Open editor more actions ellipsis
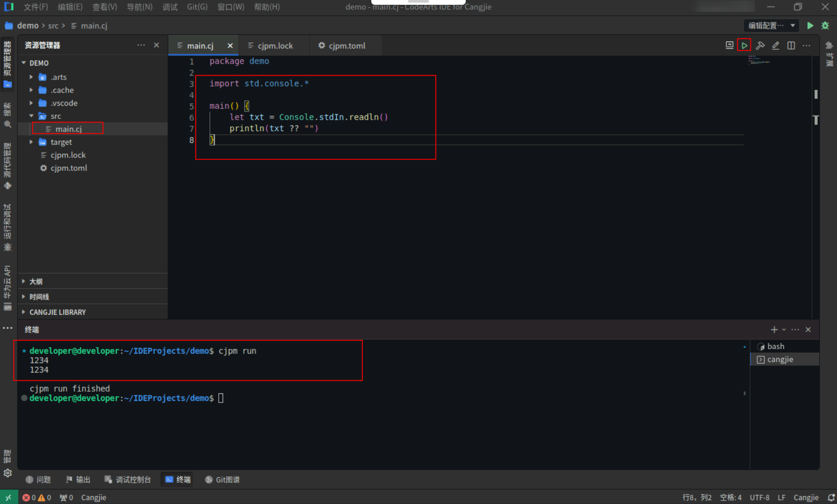 806,45
